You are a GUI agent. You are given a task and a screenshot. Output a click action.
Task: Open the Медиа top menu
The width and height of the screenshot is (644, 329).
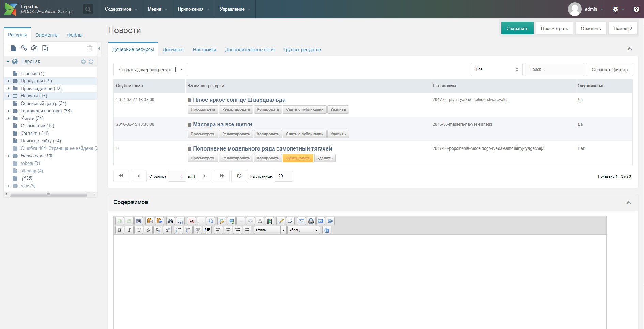pos(157,9)
